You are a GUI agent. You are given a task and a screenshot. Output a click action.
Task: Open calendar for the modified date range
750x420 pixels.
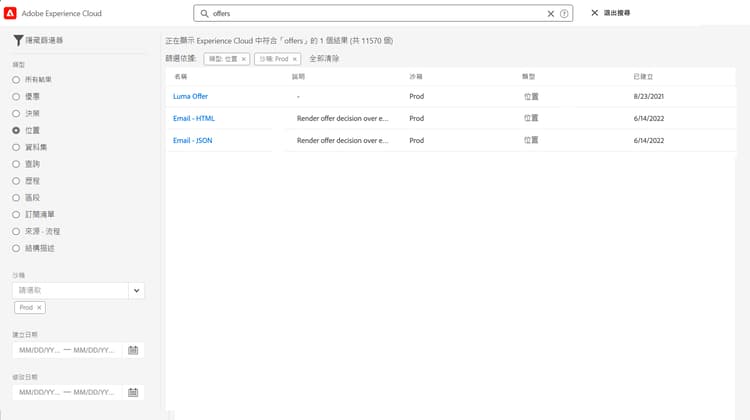133,392
